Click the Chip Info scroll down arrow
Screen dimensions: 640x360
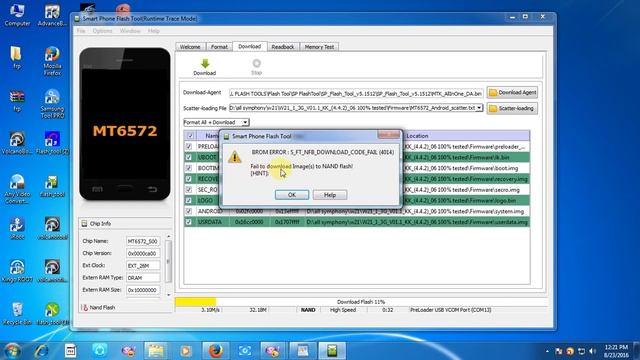(169, 295)
